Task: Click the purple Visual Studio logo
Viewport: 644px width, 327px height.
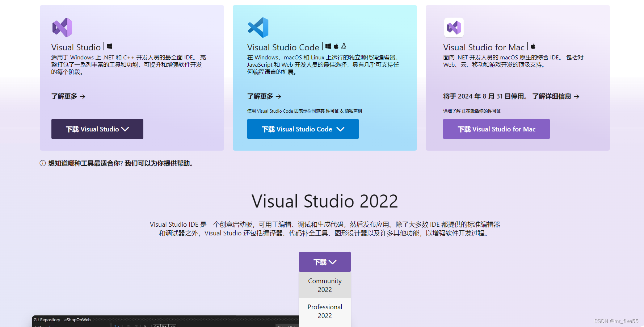Action: click(x=62, y=28)
